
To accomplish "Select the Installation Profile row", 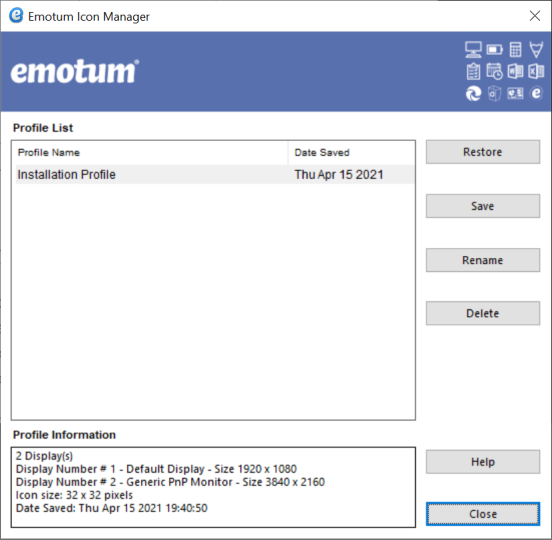I will 215,175.
